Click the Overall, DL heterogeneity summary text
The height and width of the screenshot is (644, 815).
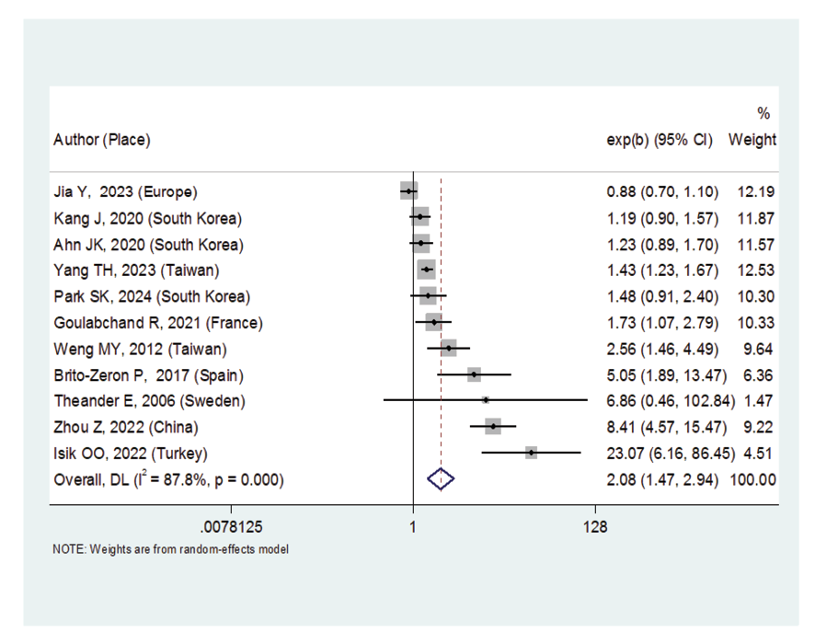(x=168, y=479)
